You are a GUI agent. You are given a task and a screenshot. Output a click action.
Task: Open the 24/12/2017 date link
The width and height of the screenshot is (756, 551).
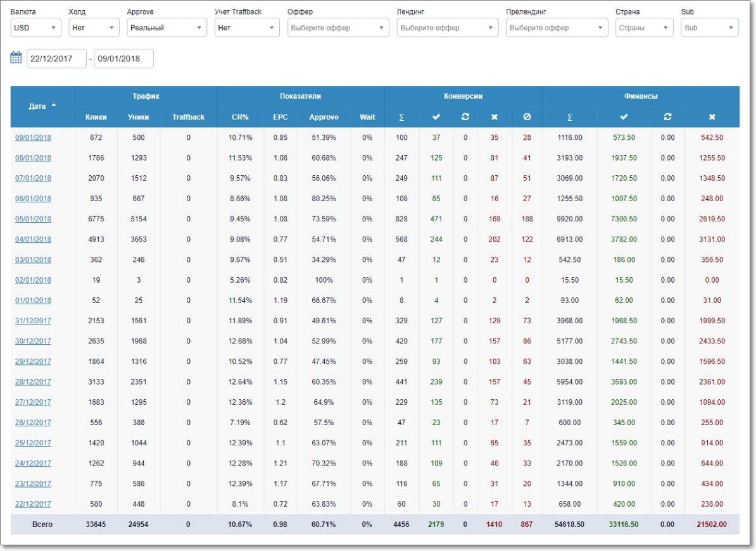click(x=34, y=463)
